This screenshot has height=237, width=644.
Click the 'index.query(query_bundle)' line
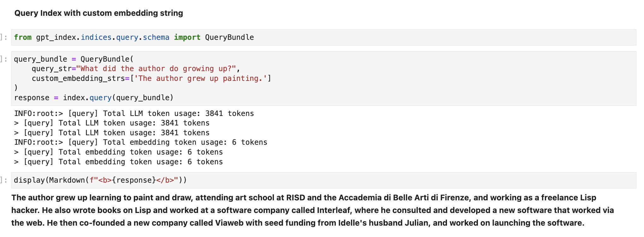pos(118,98)
